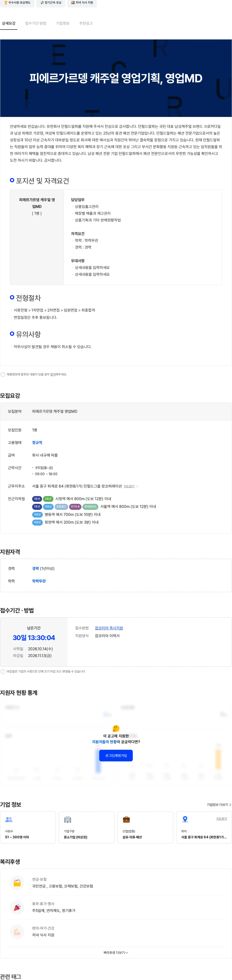Open the 추천공고 tab
This screenshot has height=980, width=232.
(x=86, y=23)
